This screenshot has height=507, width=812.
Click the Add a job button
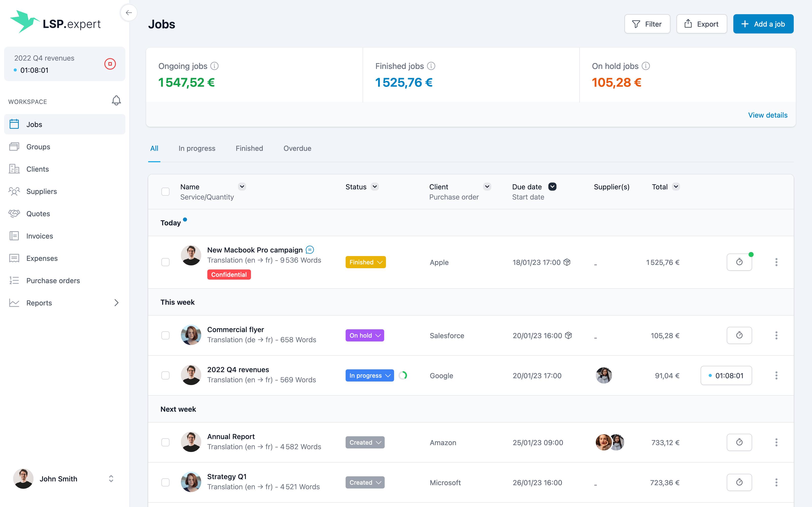click(763, 24)
